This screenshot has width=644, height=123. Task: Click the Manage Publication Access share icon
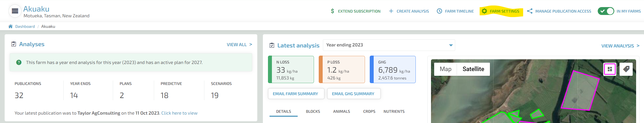click(x=530, y=11)
